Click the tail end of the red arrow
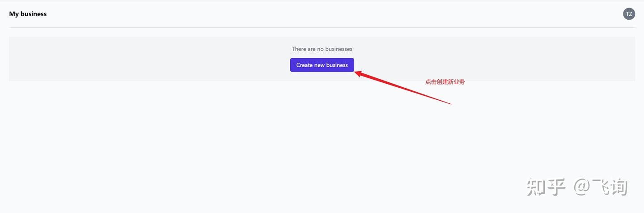 [x=450, y=104]
